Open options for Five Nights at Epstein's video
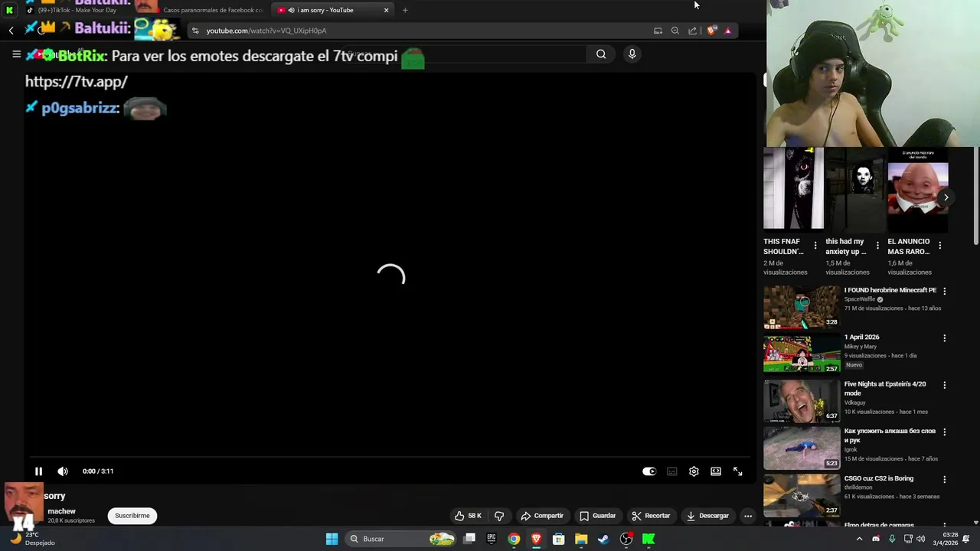The image size is (980, 551). 944,385
